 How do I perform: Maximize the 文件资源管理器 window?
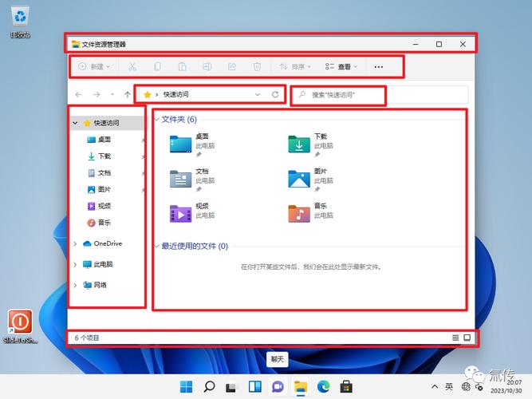[439, 44]
